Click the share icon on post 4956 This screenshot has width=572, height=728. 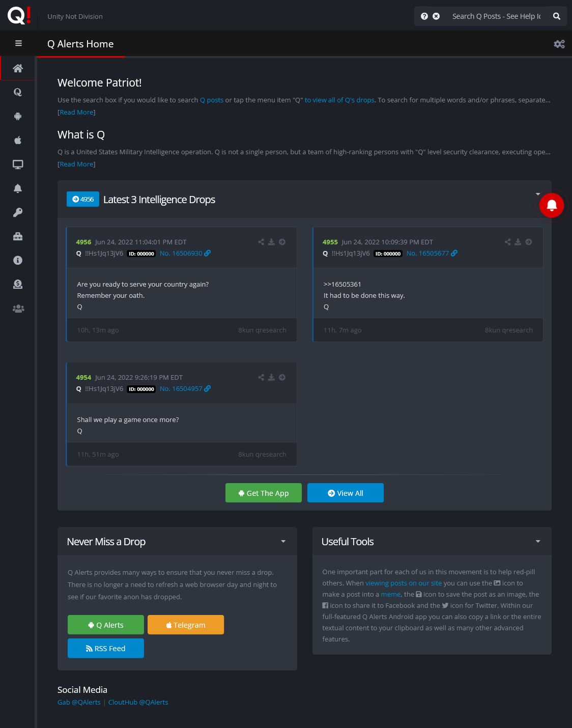coord(261,242)
